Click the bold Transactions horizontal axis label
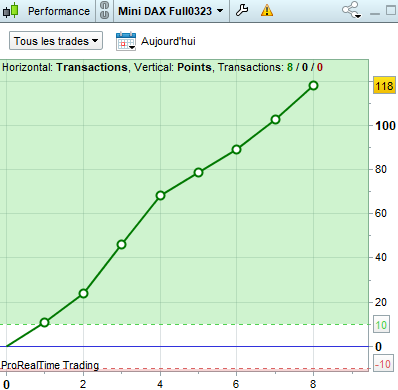398x390 pixels. (92, 67)
